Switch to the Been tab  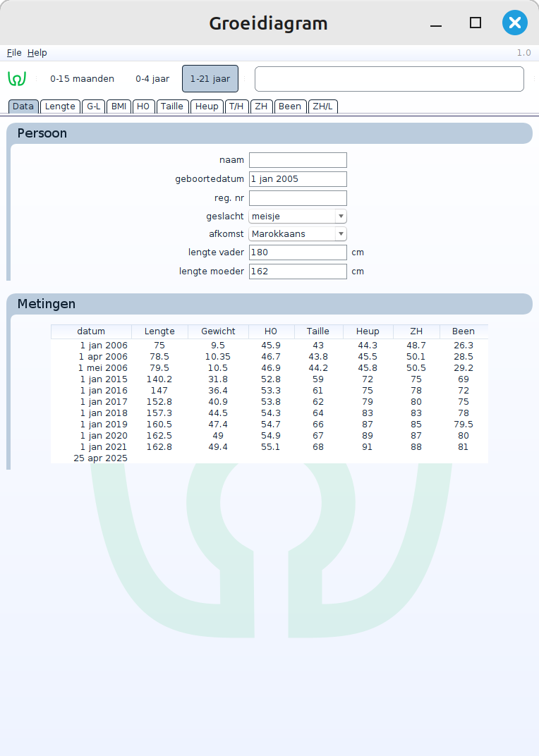289,106
